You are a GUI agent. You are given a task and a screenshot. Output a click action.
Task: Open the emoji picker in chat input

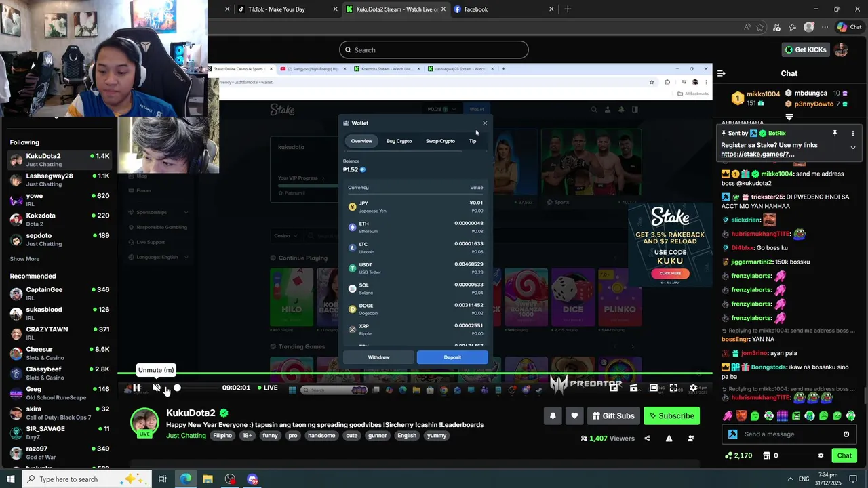(846, 434)
